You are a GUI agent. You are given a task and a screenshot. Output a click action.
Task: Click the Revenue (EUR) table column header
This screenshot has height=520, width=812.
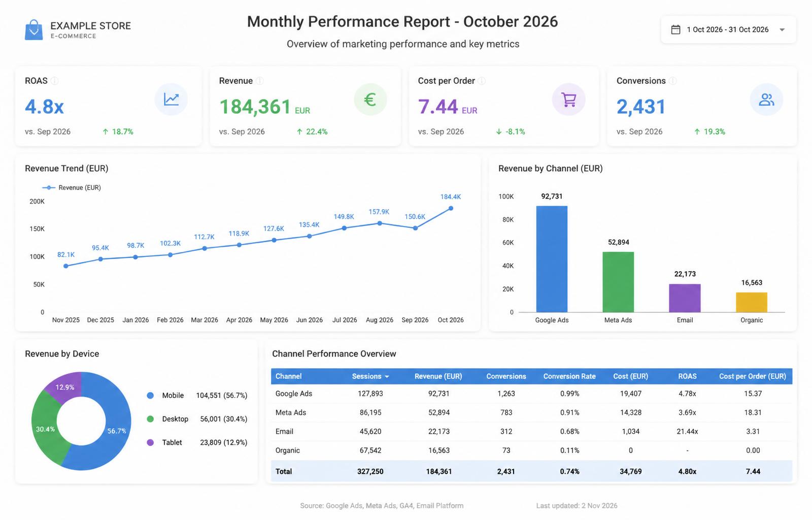[438, 376]
